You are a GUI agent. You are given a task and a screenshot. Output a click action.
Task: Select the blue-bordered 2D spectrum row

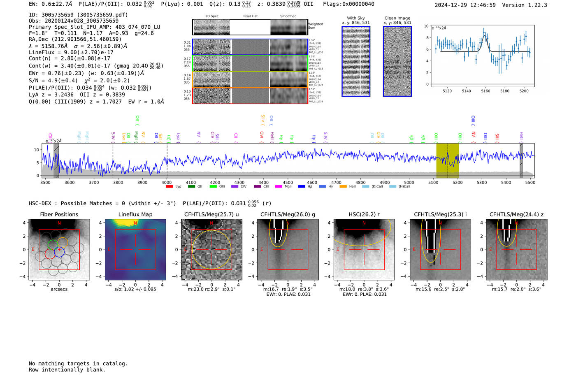click(x=250, y=47)
